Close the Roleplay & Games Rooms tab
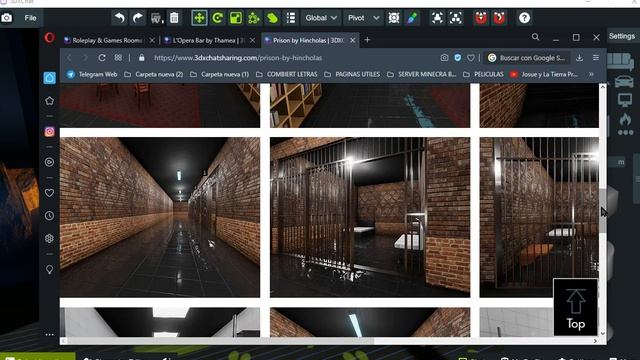Screen dimensions: 640x360 point(152,40)
